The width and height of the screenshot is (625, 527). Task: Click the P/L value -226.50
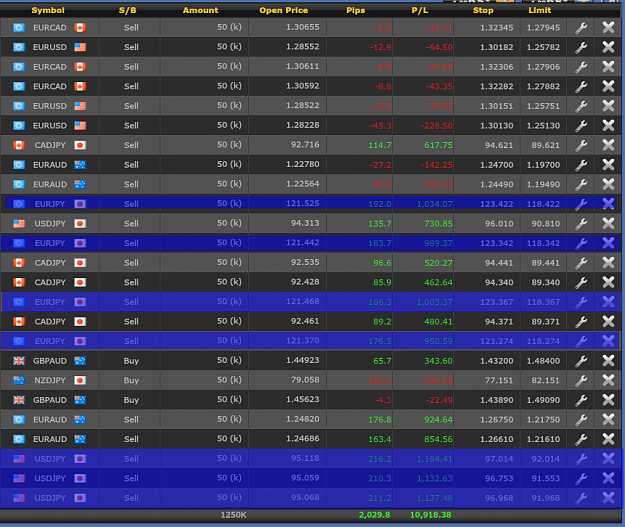click(x=436, y=126)
